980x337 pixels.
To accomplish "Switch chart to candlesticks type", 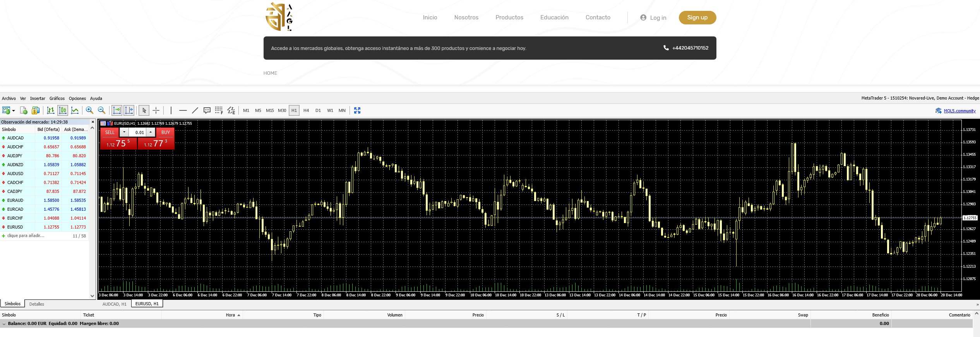I will 63,110.
